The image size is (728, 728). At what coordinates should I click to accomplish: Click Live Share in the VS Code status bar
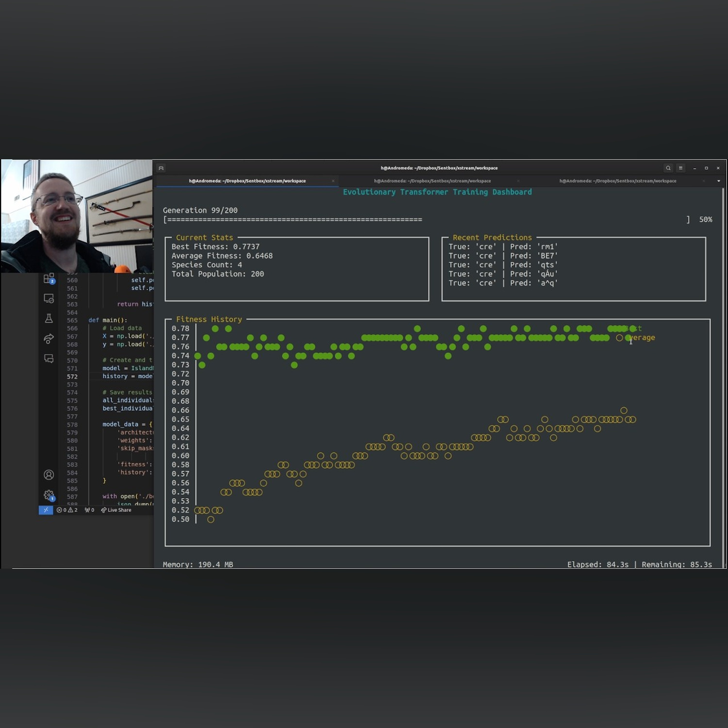[116, 510]
